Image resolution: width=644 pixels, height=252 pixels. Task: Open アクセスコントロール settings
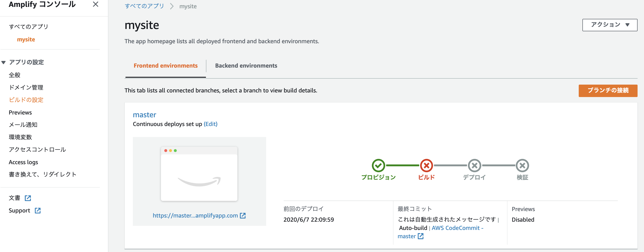[x=37, y=149]
